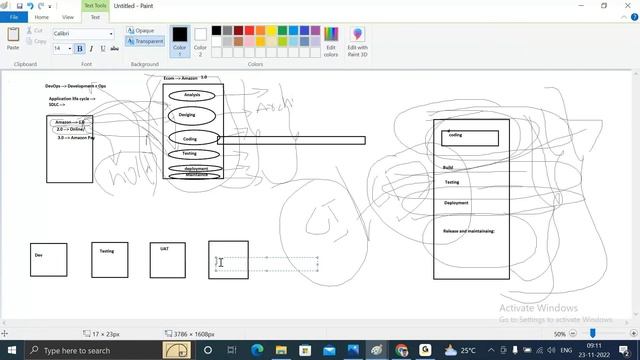Open the Paste options dropdown label

point(13,48)
